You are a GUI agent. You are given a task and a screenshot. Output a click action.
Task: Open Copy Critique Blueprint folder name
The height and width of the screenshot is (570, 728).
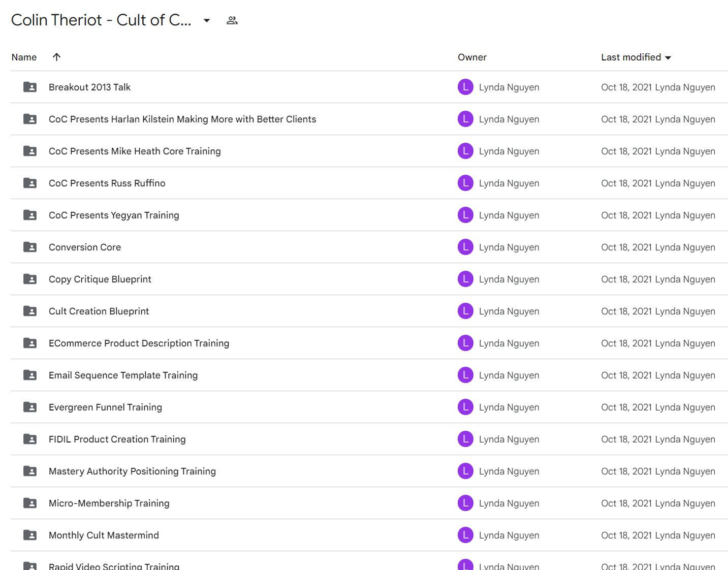[100, 279]
